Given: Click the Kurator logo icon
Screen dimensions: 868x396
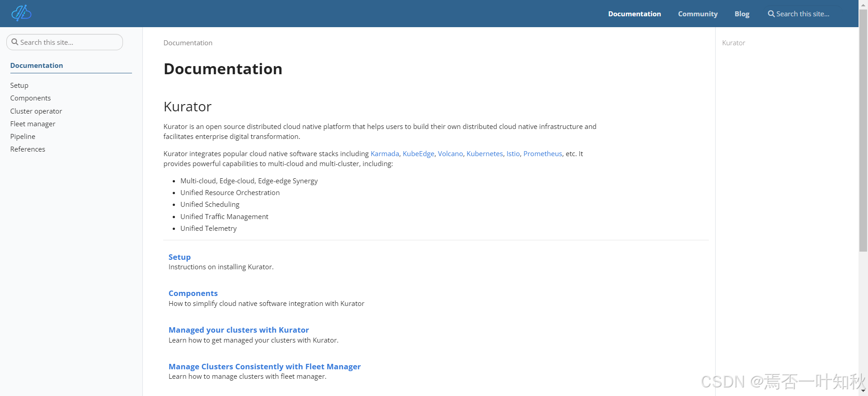Looking at the screenshot, I should (21, 13).
